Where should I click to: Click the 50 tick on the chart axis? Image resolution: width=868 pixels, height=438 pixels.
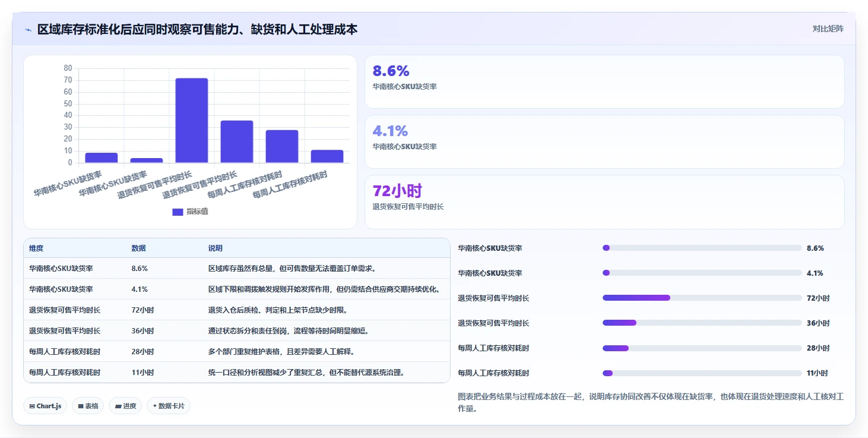(68, 103)
